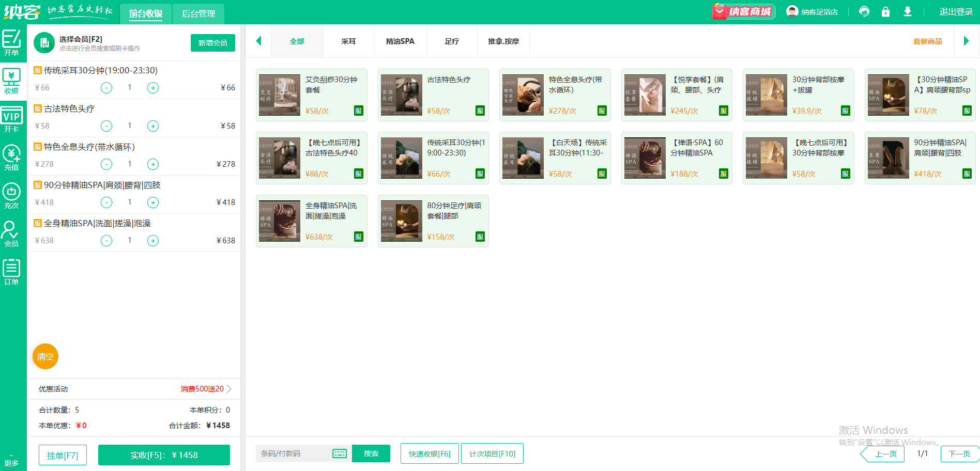
Task: Go to 上一页 previous page
Action: click(x=883, y=454)
